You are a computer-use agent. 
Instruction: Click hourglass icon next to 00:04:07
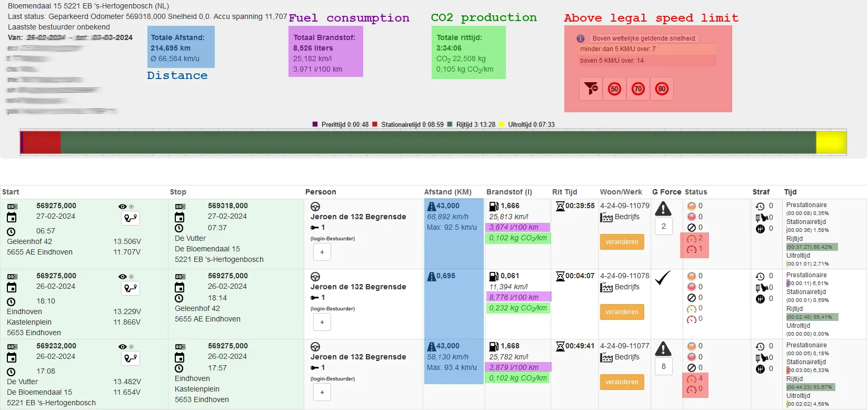[x=560, y=276]
